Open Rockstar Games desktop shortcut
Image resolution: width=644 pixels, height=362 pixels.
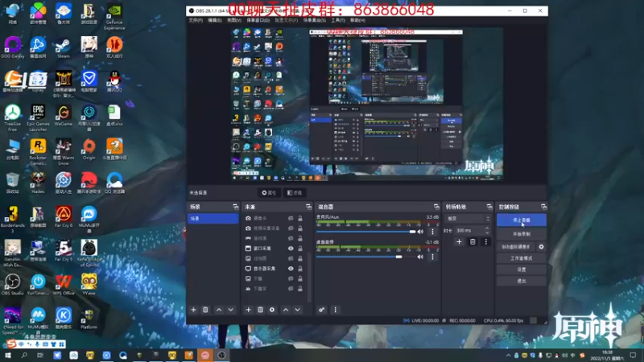38,152
